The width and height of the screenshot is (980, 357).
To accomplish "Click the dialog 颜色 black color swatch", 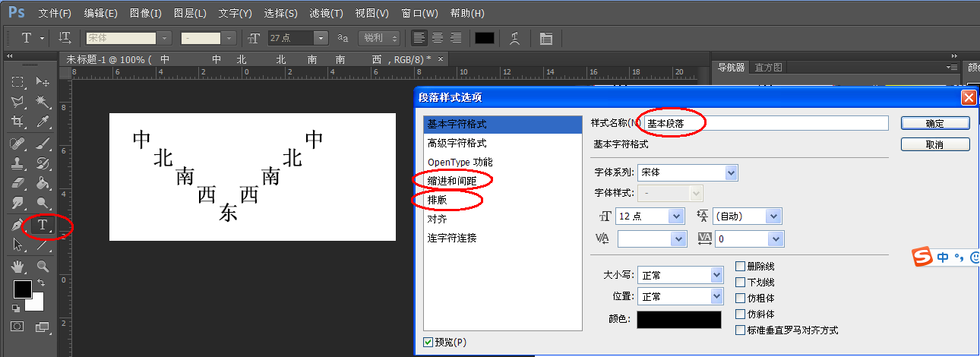I will point(679,320).
